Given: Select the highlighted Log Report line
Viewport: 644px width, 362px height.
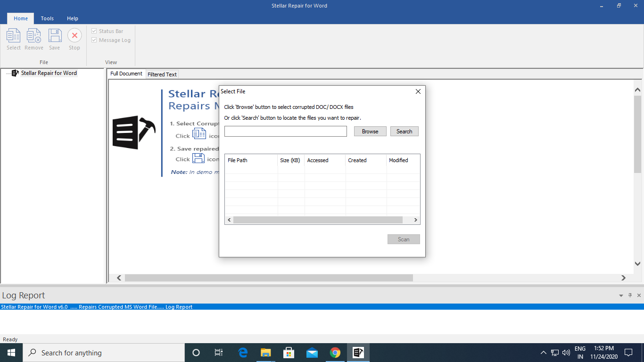Looking at the screenshot, I should (322, 307).
